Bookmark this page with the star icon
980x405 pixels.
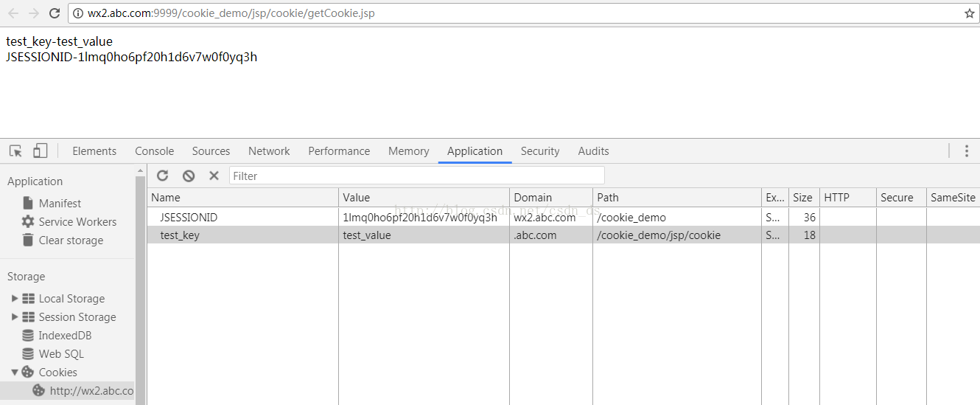tap(969, 13)
